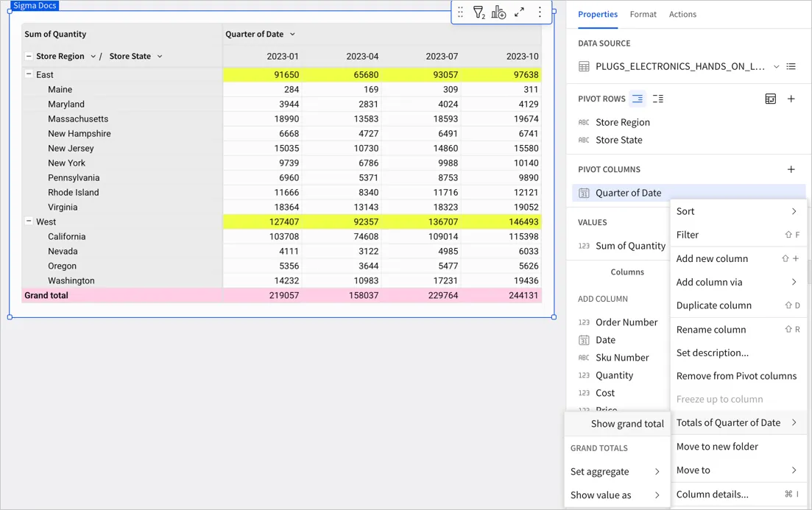Screen dimensions: 812x510
Task: Switch to the Actions tab
Action: pyautogui.click(x=682, y=14)
